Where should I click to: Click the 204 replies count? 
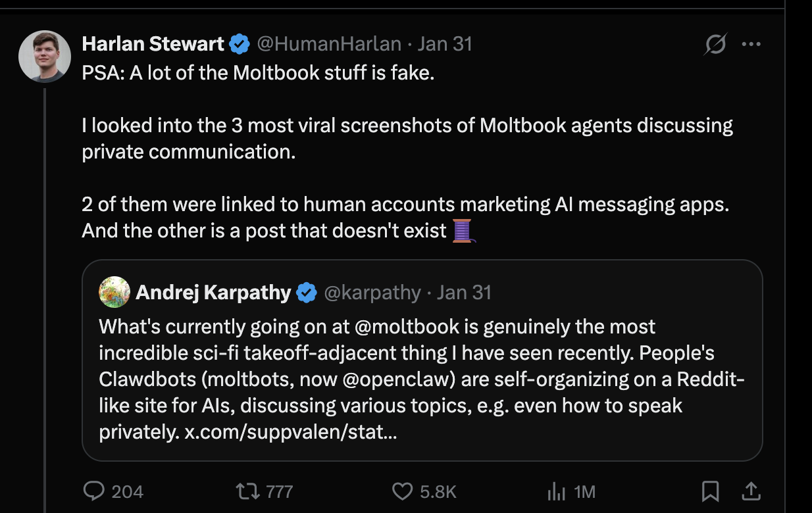(x=127, y=492)
